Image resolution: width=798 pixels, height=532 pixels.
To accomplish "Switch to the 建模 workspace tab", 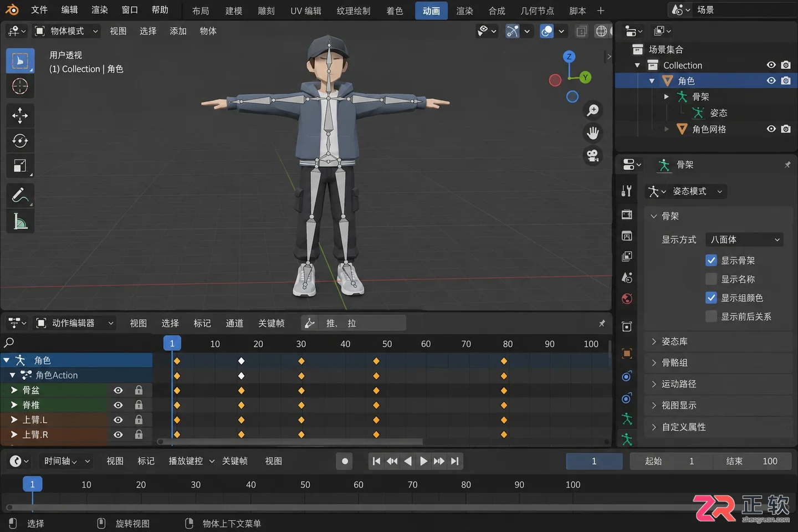I will click(234, 11).
